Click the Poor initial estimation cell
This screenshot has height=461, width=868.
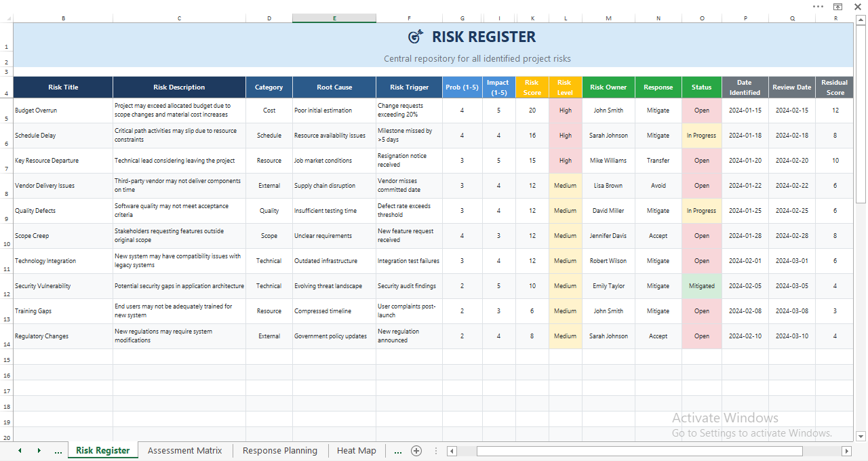click(x=334, y=111)
